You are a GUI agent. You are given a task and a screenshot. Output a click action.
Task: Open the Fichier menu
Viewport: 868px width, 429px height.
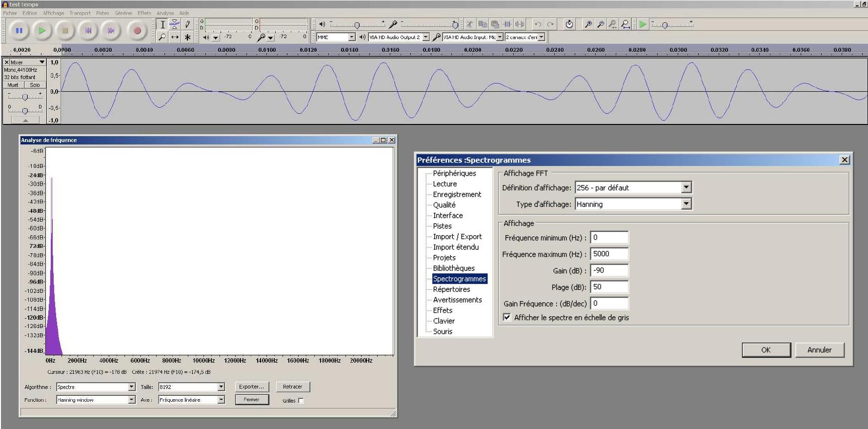[x=10, y=13]
